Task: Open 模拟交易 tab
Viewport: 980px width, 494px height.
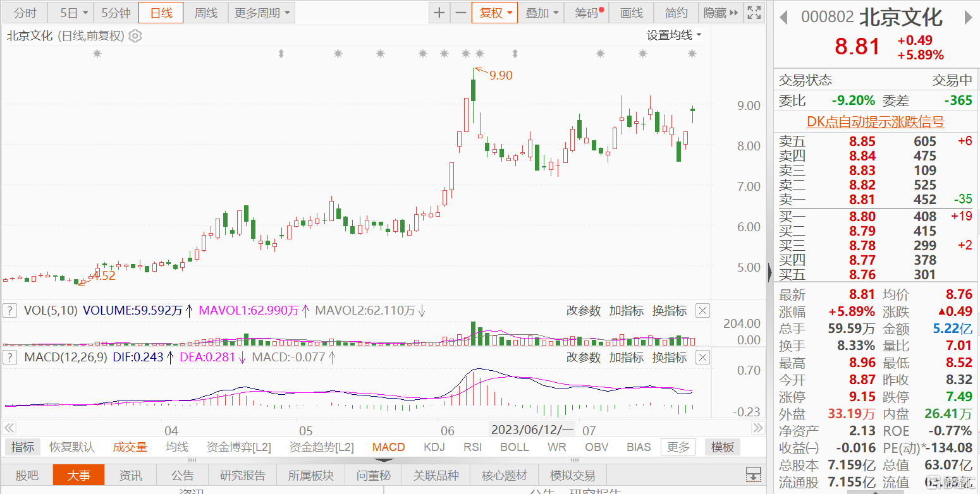Action: [572, 475]
